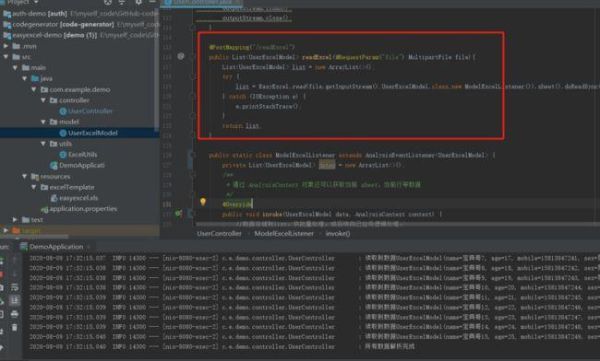Click 'return list' statement in editor
Screen dimensions: 600x361
coord(241,126)
